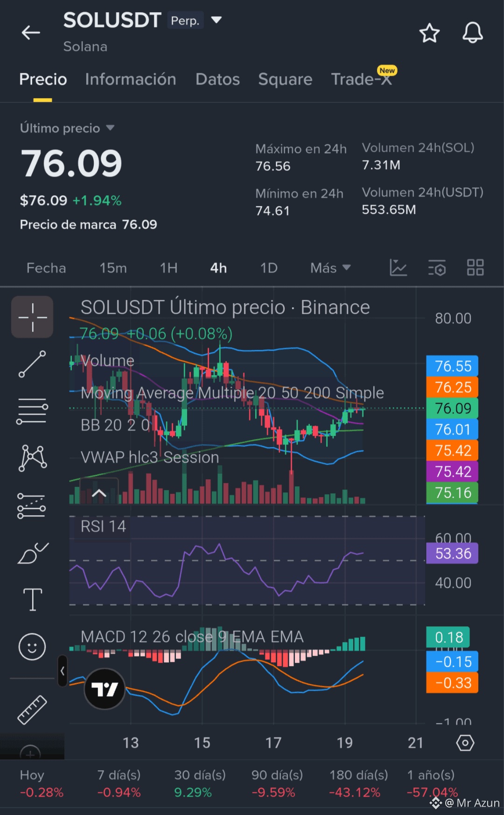Select the brush drawing tool
This screenshot has height=815, width=504.
click(32, 553)
